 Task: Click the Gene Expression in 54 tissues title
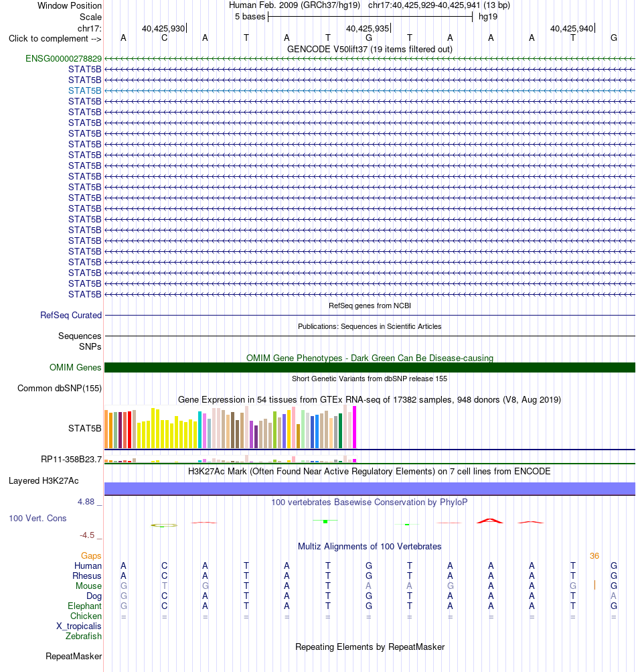tap(370, 400)
